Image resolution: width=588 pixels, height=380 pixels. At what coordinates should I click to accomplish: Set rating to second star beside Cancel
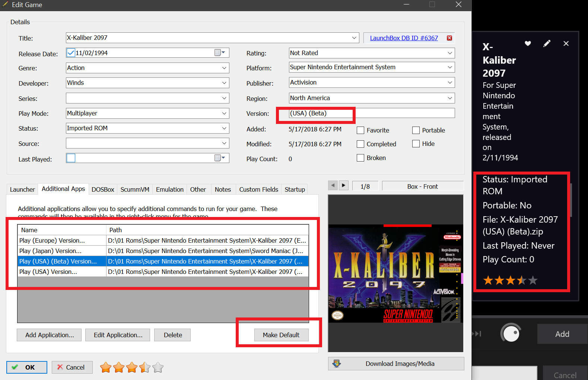[x=119, y=367]
